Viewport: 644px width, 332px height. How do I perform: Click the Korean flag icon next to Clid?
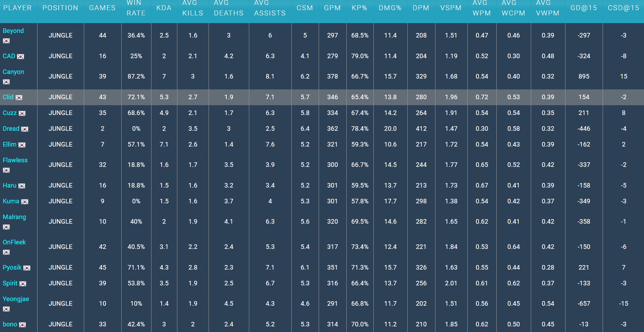pyautogui.click(x=19, y=97)
